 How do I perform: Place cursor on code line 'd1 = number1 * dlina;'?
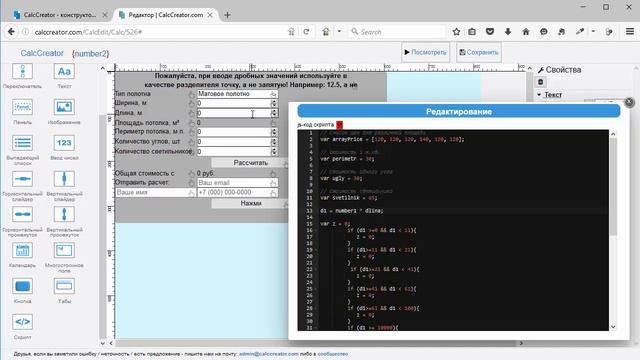click(x=351, y=211)
